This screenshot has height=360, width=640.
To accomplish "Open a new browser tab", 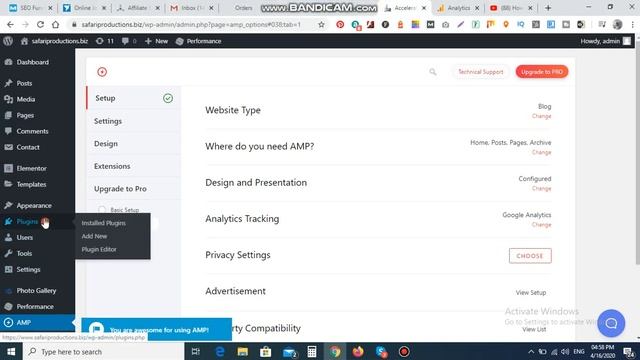I will pos(548,8).
